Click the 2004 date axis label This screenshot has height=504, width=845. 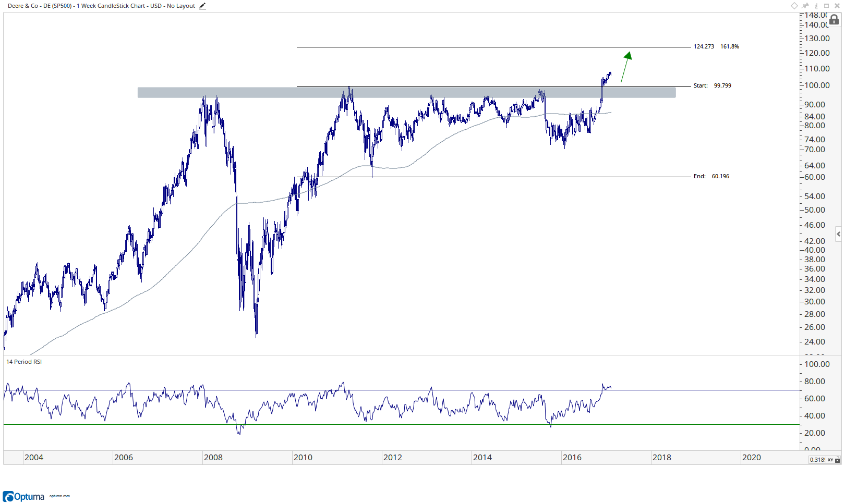(x=34, y=457)
